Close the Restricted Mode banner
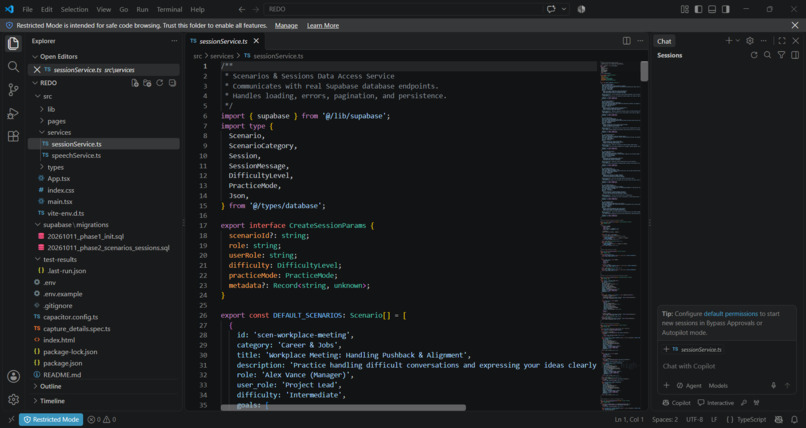The image size is (806, 428). pyautogui.click(x=795, y=25)
